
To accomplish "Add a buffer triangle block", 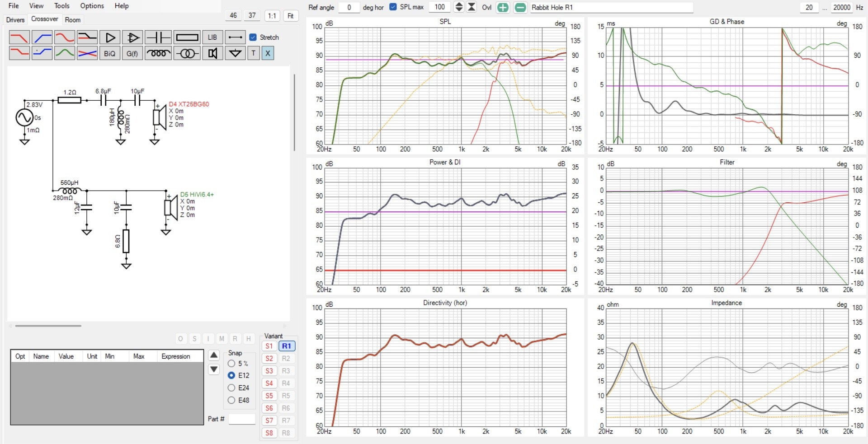I will tap(110, 37).
